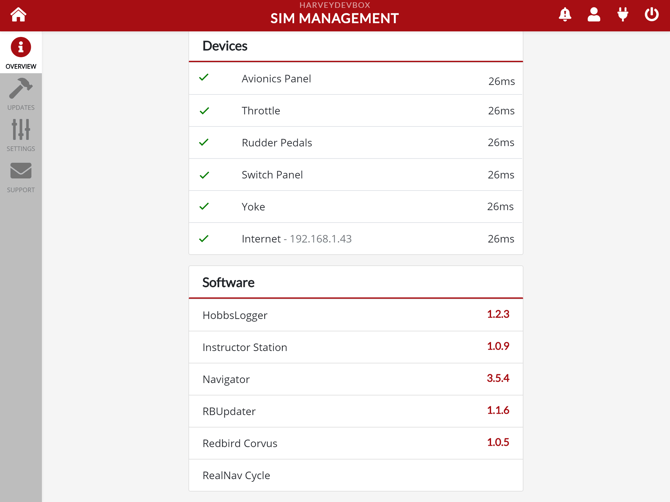Select the Switch Panel device row

point(356,175)
